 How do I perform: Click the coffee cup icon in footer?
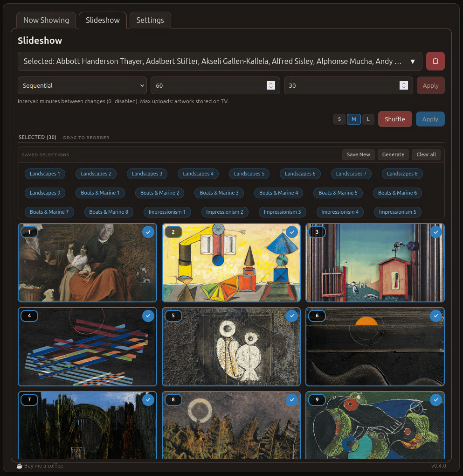(x=20, y=466)
